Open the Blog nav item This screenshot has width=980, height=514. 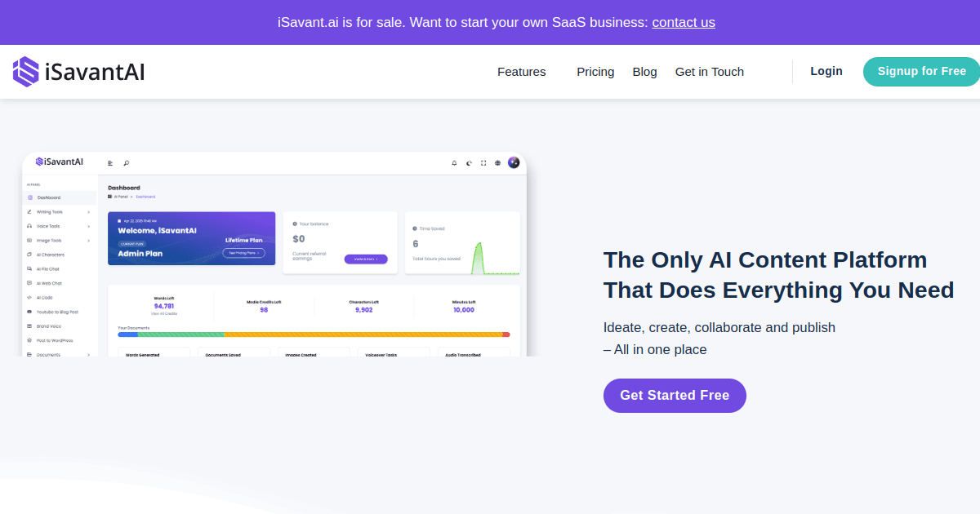(644, 72)
